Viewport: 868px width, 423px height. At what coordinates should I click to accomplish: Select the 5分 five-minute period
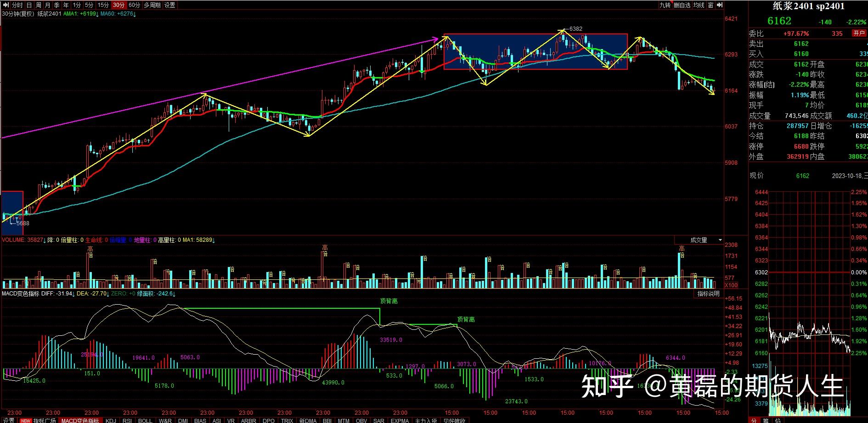[x=89, y=5]
